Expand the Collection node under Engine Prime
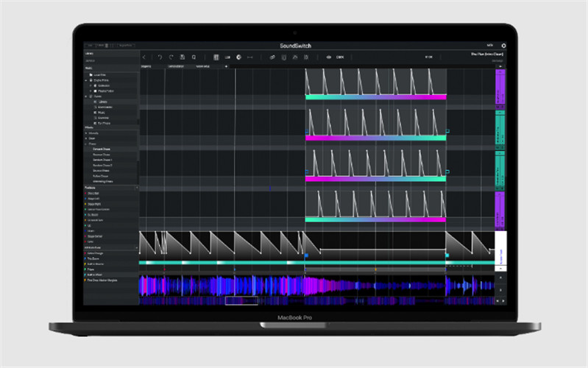 pos(91,85)
